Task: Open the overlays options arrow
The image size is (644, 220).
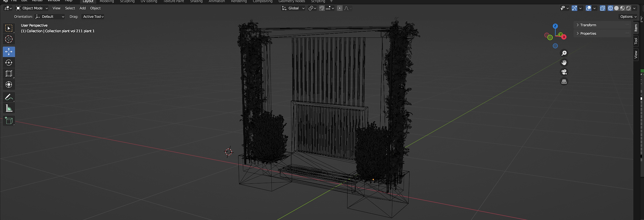Action: [595, 8]
